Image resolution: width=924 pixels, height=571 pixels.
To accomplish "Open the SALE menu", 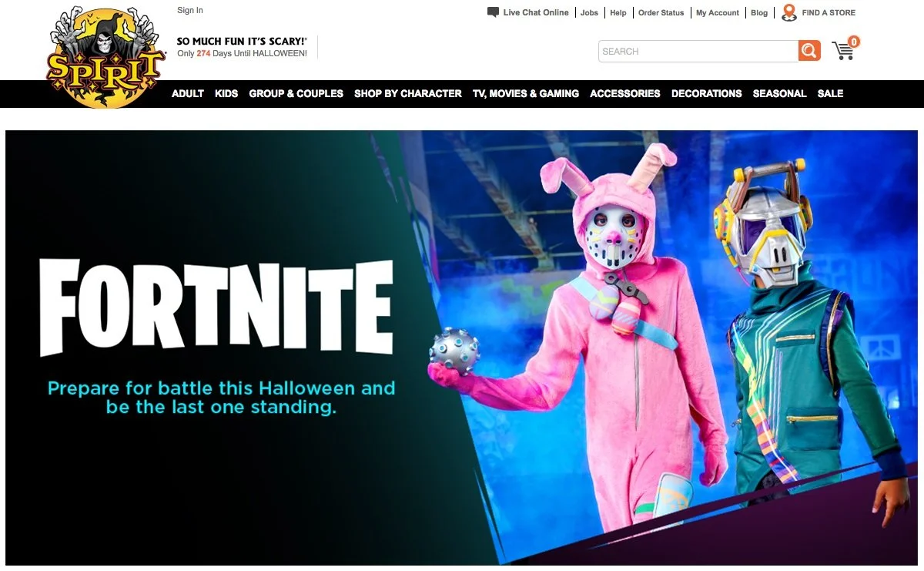I will [830, 93].
